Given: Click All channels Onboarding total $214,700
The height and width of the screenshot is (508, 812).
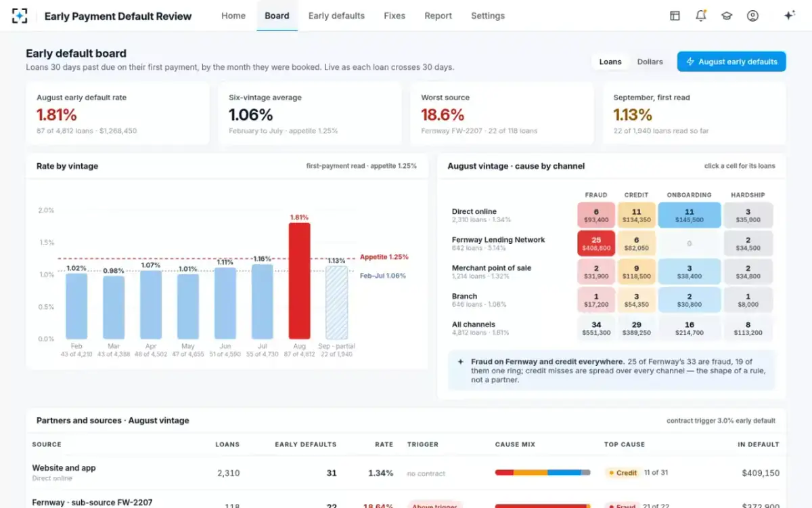Looking at the screenshot, I should pyautogui.click(x=690, y=329).
